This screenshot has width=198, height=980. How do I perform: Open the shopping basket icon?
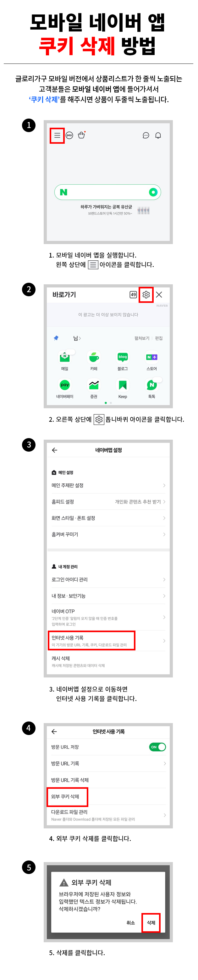pyautogui.click(x=81, y=135)
